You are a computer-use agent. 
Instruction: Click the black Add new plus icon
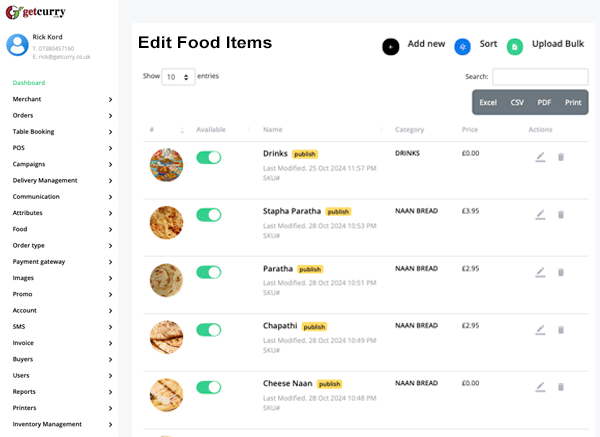[x=391, y=46]
